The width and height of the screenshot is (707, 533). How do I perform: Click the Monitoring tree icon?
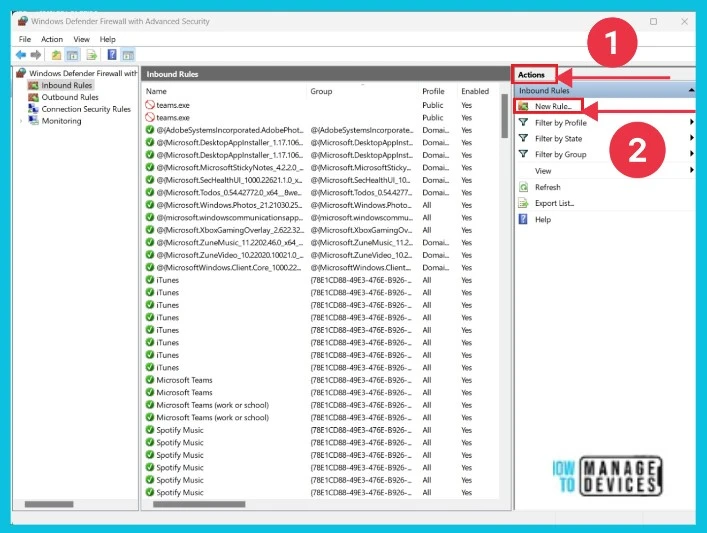(33, 120)
